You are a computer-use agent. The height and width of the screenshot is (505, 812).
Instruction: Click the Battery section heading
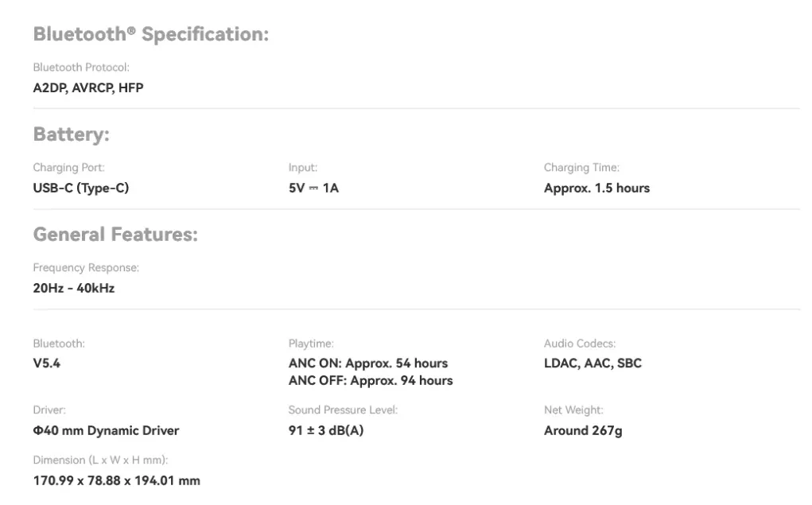[71, 135]
